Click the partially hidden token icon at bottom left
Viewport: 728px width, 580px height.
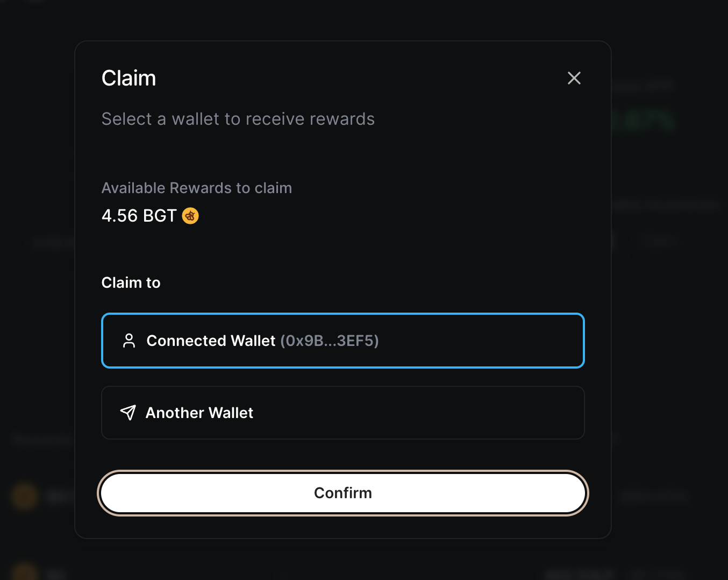[x=24, y=571]
